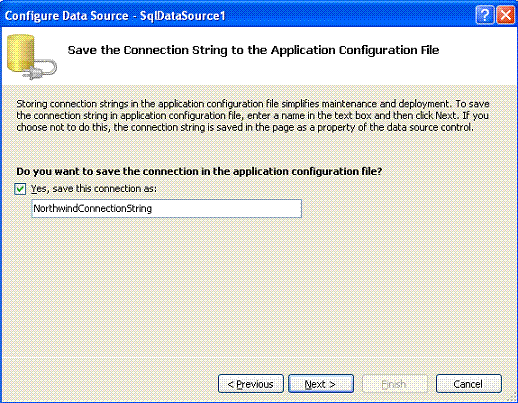Click the gray plug connector icon

click(41, 69)
